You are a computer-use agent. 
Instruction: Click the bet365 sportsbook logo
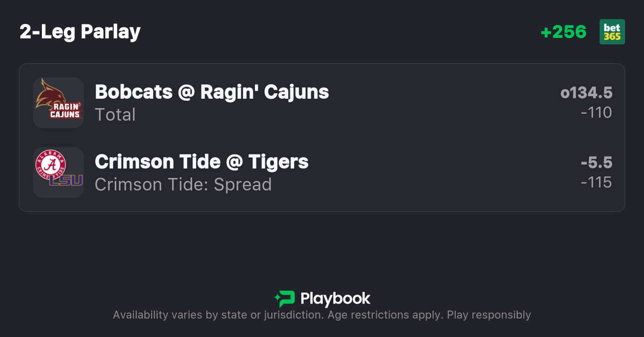click(612, 32)
